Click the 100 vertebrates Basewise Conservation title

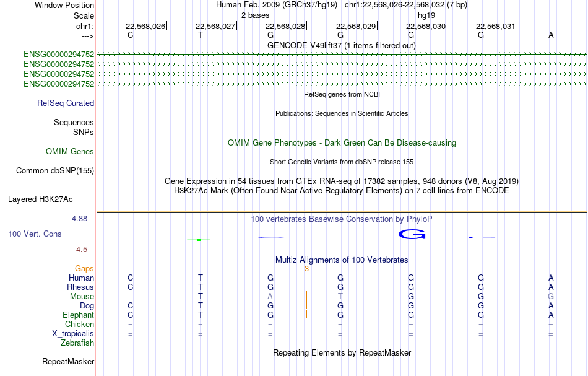[342, 219]
